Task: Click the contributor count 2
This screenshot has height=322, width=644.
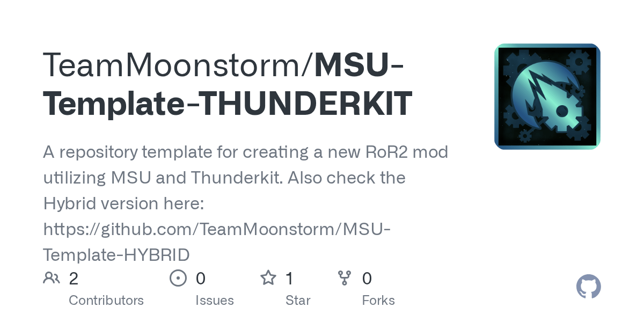Action: (x=74, y=279)
